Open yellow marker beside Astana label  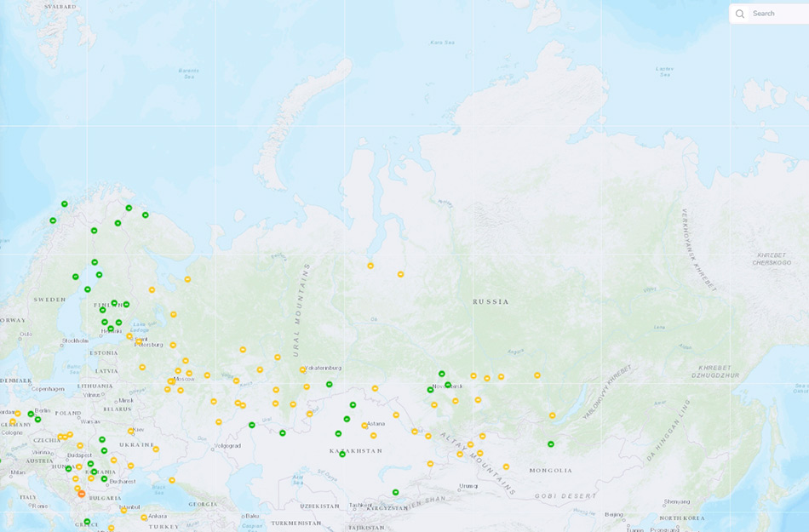click(364, 426)
